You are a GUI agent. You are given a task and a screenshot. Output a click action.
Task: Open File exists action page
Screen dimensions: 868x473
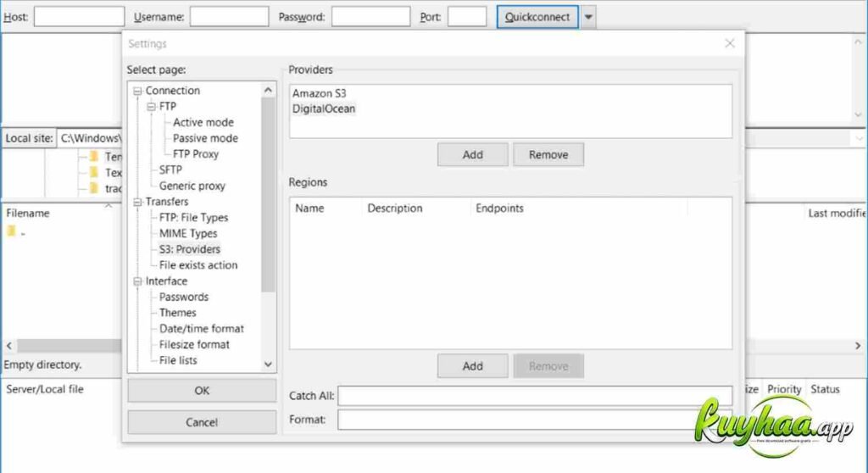(x=198, y=265)
